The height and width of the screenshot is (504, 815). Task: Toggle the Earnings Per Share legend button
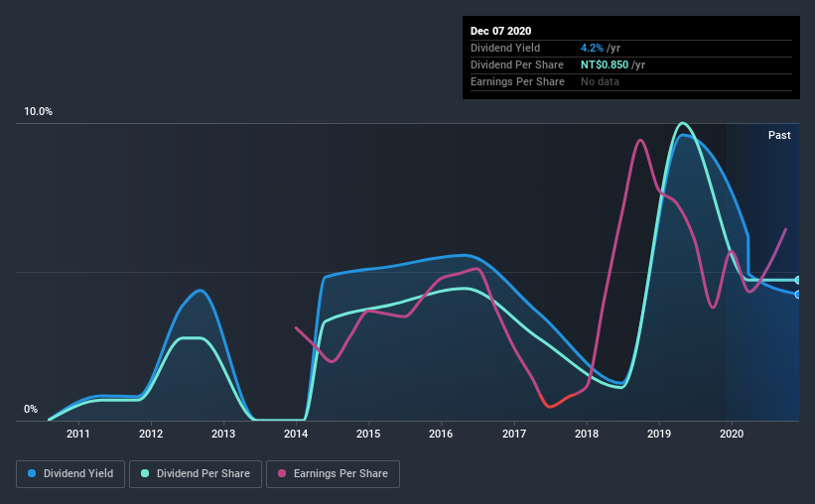333,474
